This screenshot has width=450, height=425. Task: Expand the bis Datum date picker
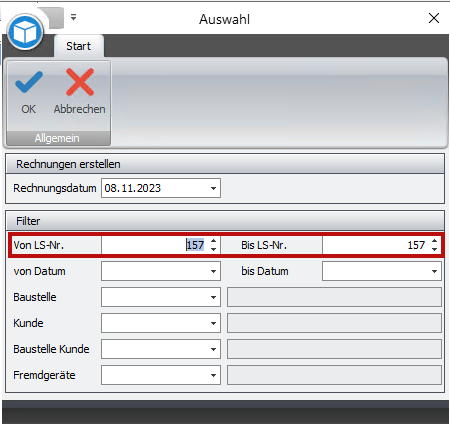434,271
